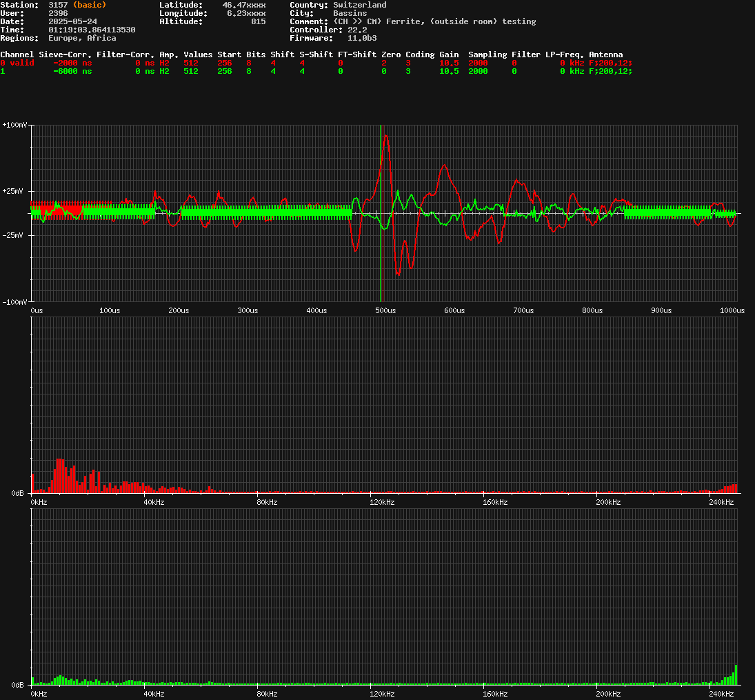Click the 1000us time axis label

coord(732,311)
